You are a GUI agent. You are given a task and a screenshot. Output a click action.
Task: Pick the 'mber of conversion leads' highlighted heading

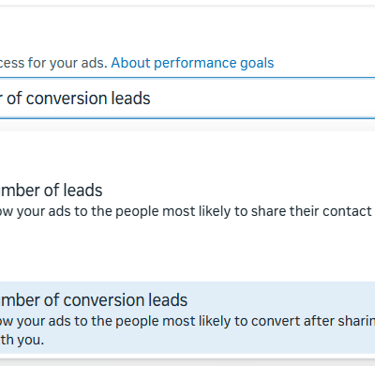(x=94, y=300)
